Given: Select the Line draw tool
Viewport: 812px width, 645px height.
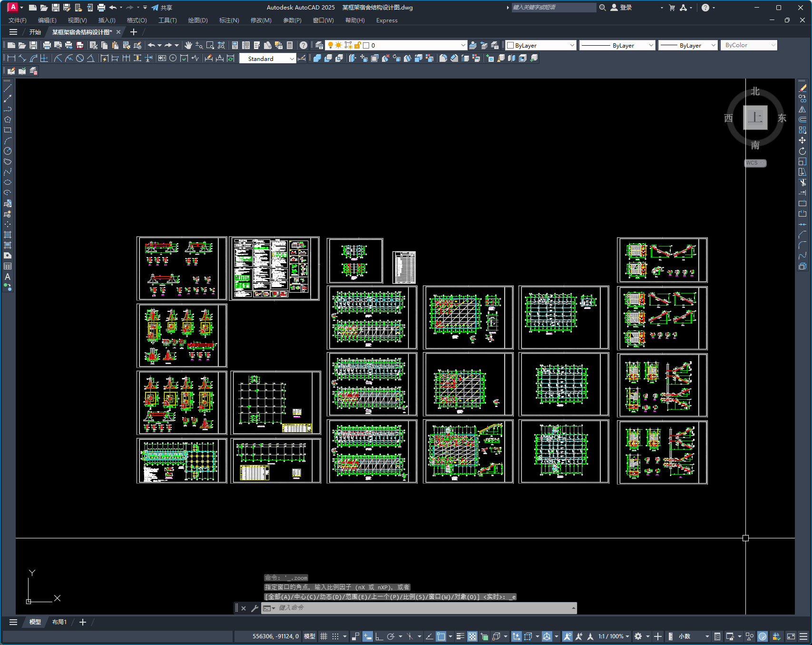Looking at the screenshot, I should pyautogui.click(x=8, y=88).
